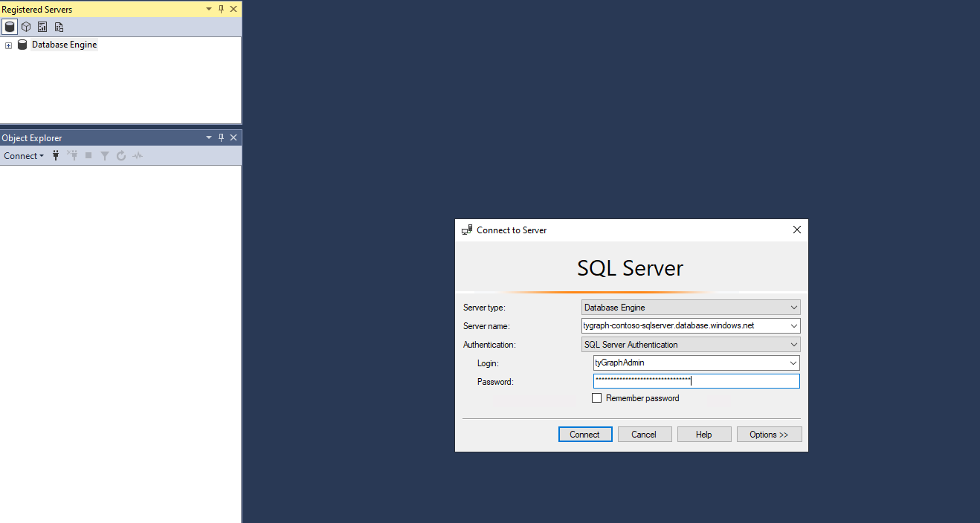This screenshot has height=523, width=980.
Task: Open the Authentication dropdown
Action: (691, 345)
